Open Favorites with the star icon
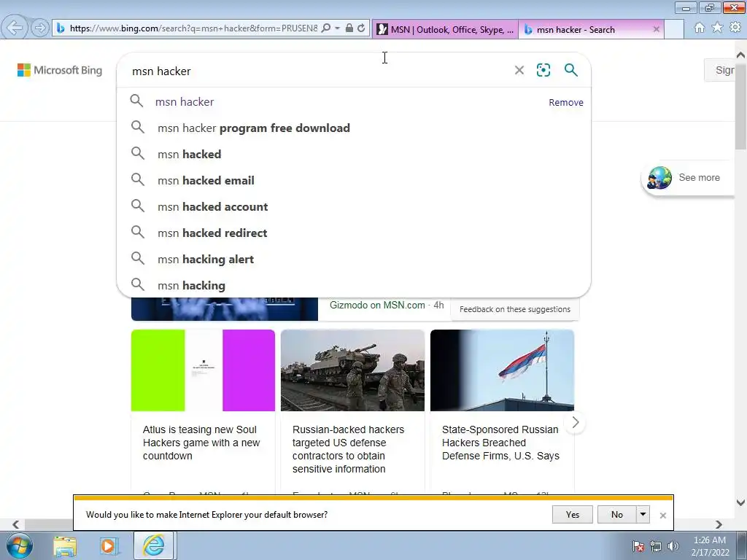The image size is (747, 560). [x=717, y=28]
